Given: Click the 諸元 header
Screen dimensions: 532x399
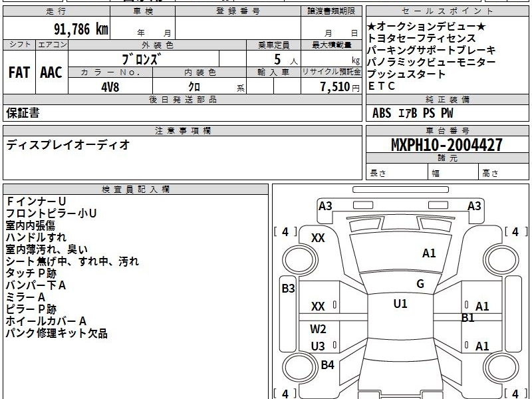Looking at the screenshot, I should tap(448, 158).
